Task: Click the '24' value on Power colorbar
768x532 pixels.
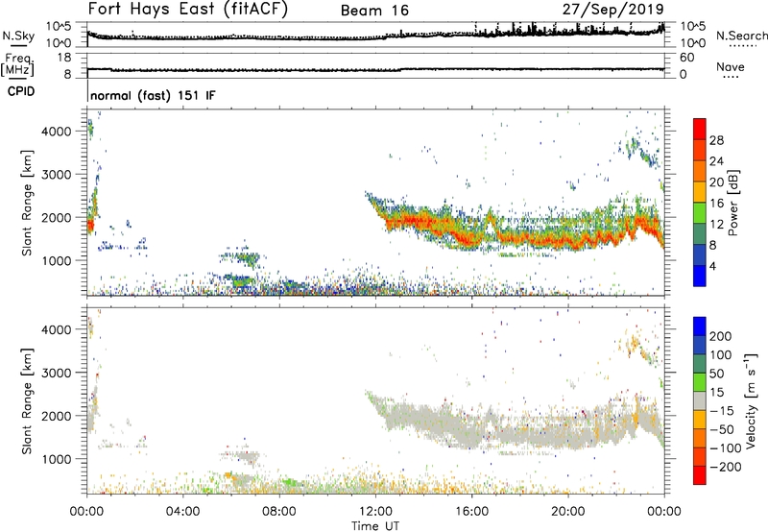Action: [x=716, y=161]
